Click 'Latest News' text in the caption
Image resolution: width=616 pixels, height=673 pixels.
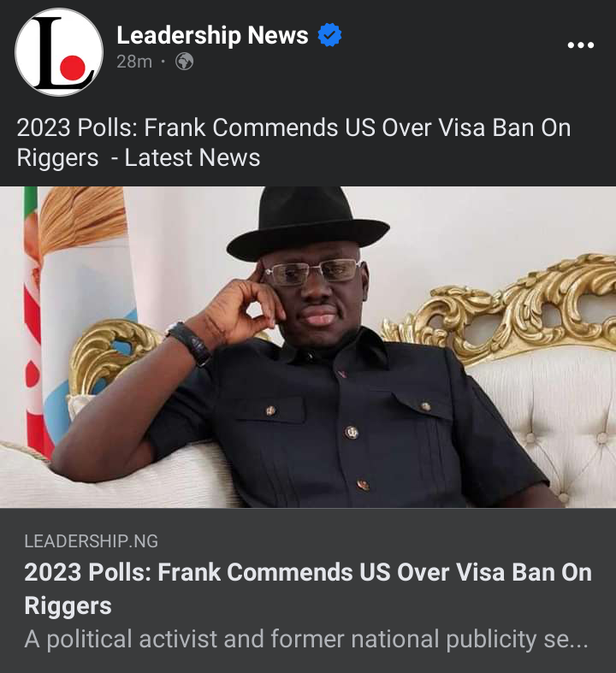click(x=192, y=157)
